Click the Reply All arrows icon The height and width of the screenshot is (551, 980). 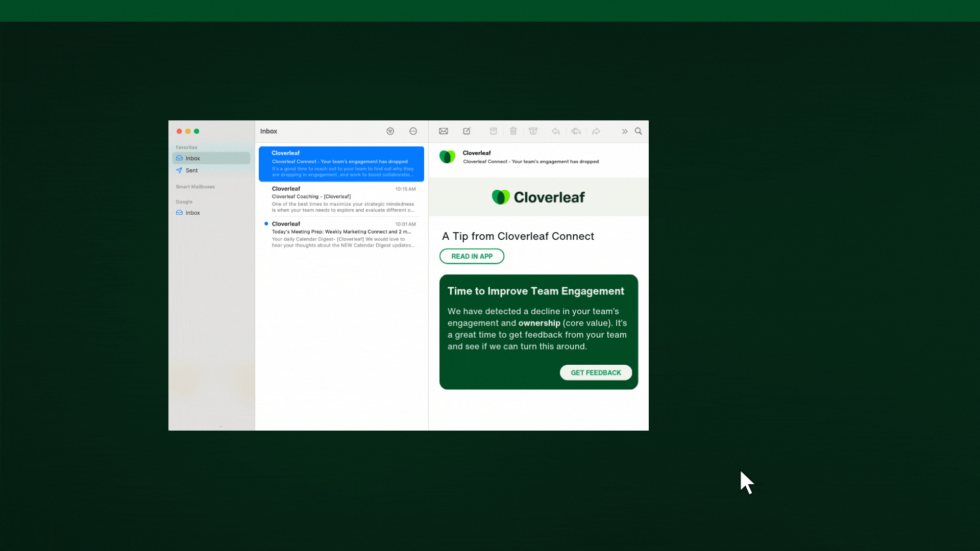[x=576, y=131]
